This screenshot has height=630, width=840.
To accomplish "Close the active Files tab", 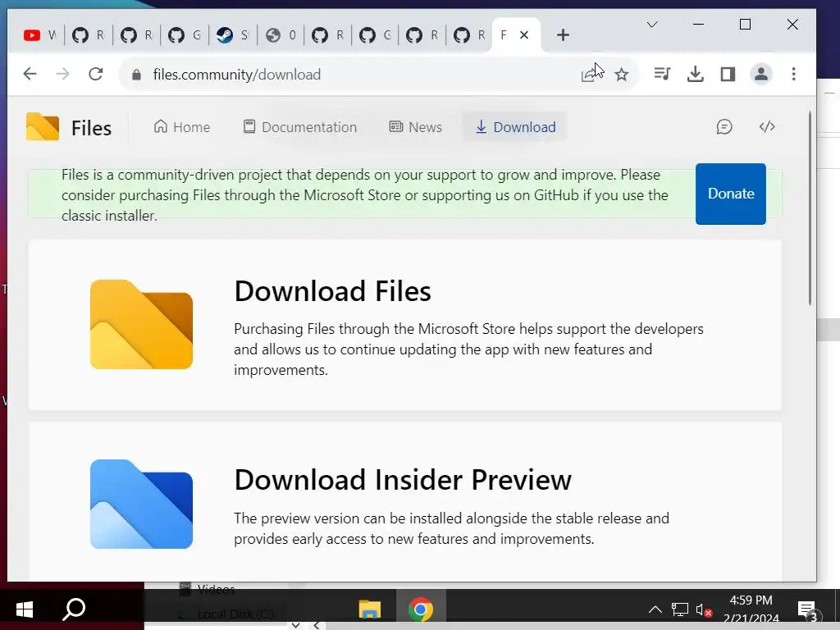I will point(524,35).
